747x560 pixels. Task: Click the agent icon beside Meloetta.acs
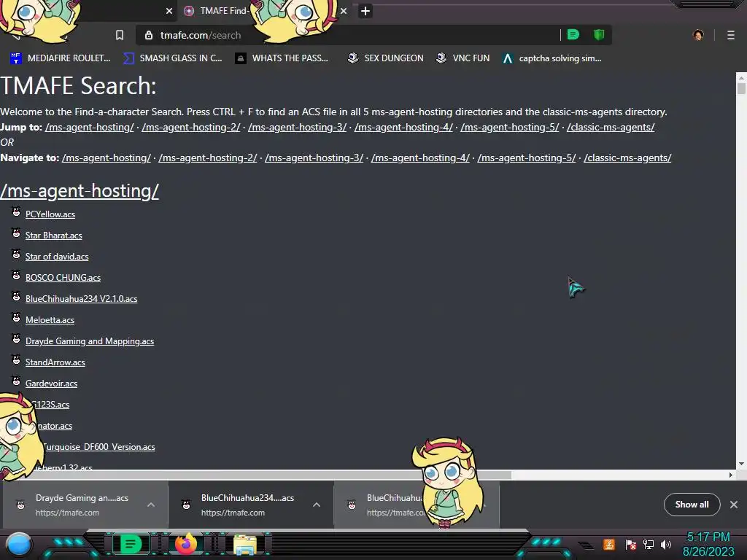(x=16, y=318)
